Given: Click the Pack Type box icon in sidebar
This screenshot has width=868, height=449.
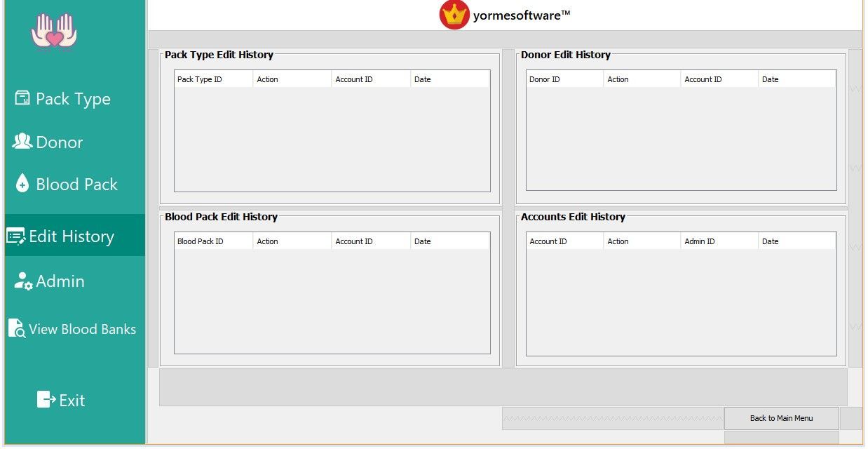Looking at the screenshot, I should click(22, 98).
